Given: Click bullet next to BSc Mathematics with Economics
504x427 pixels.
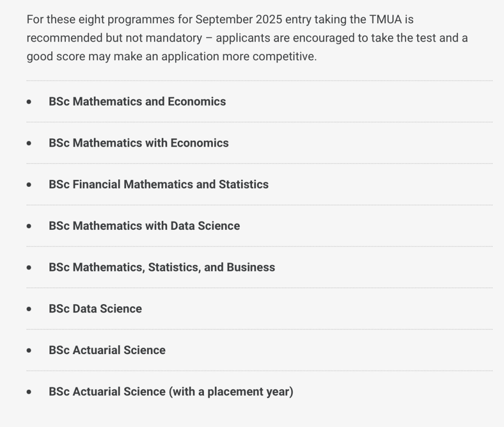Looking at the screenshot, I should (29, 143).
